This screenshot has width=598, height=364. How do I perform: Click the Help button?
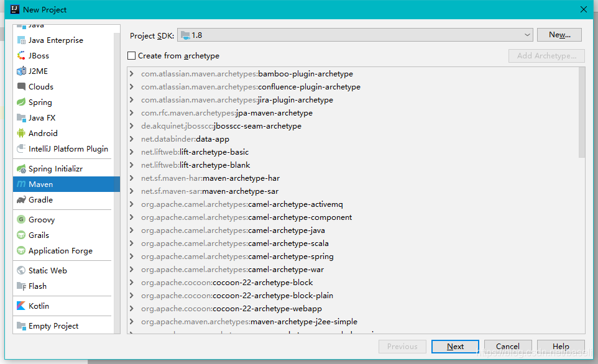click(x=561, y=347)
